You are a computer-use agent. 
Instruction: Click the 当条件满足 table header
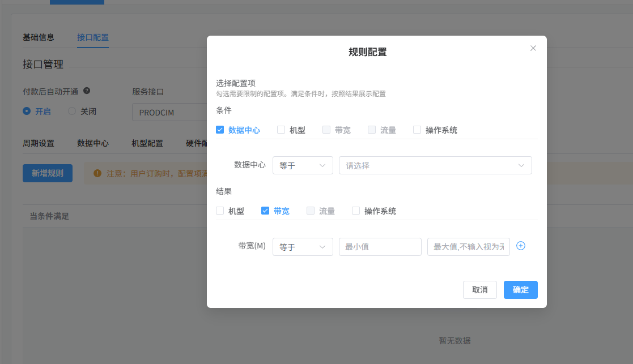tap(49, 216)
